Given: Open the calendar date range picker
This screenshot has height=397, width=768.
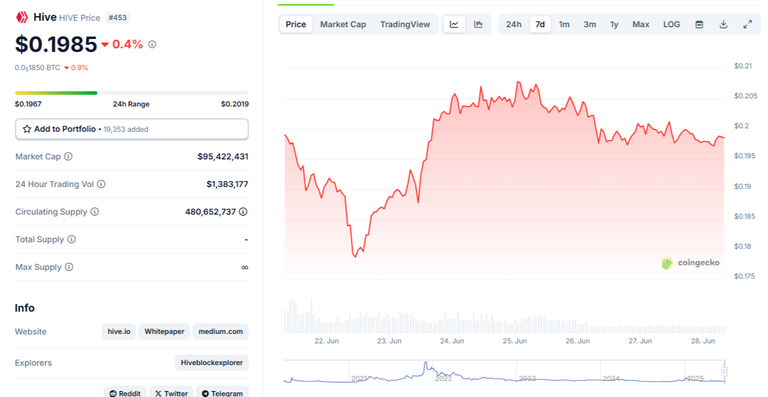Looking at the screenshot, I should [699, 24].
